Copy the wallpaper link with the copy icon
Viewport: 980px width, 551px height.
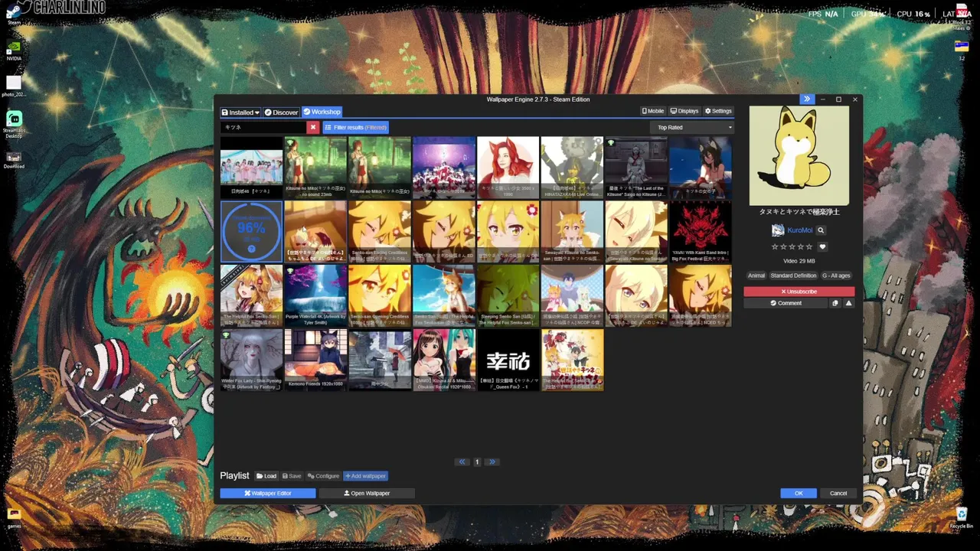click(835, 303)
